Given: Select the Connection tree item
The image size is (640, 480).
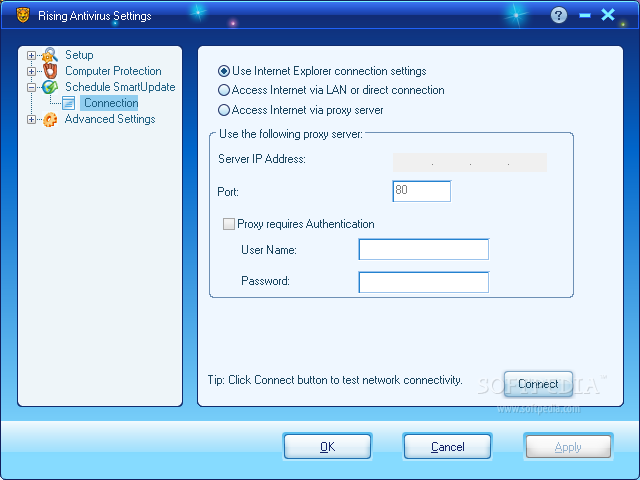Looking at the screenshot, I should (111, 103).
